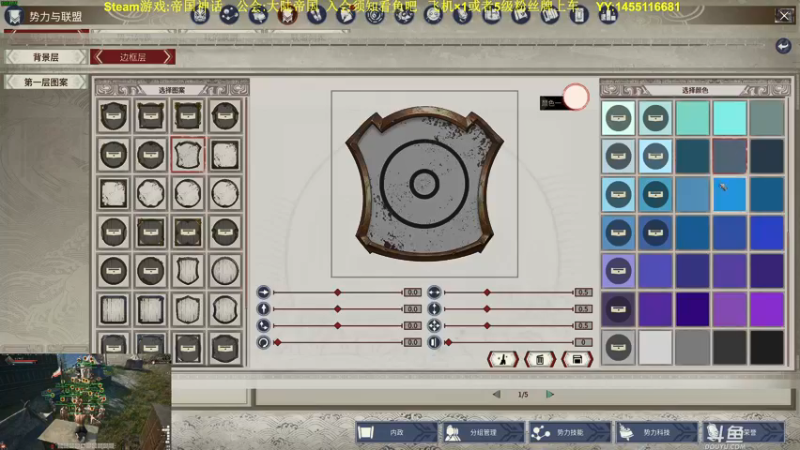800x450 pixels.
Task: Open the 荣誉 bottom tab
Action: tap(743, 433)
